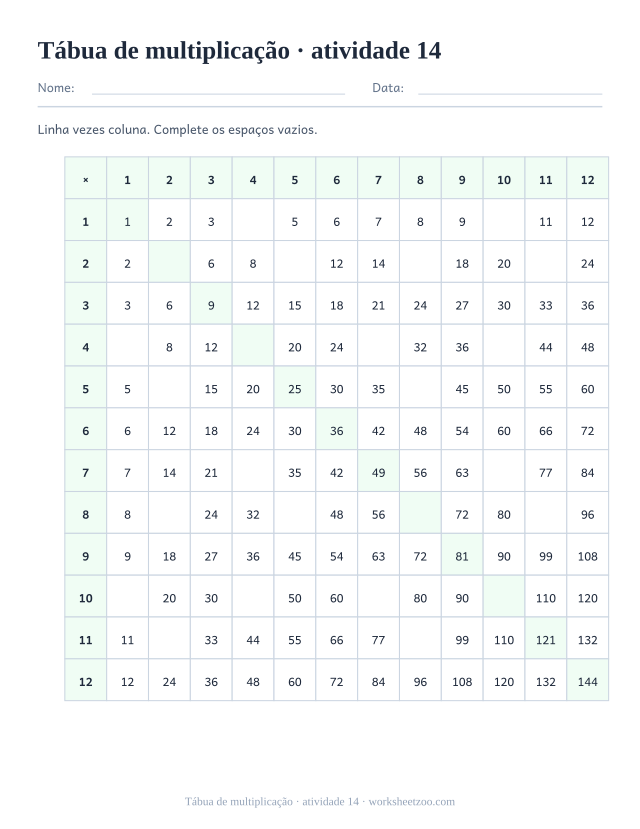Click the highlighted cell showing 49
This screenshot has height=829, width=640.
click(x=378, y=473)
